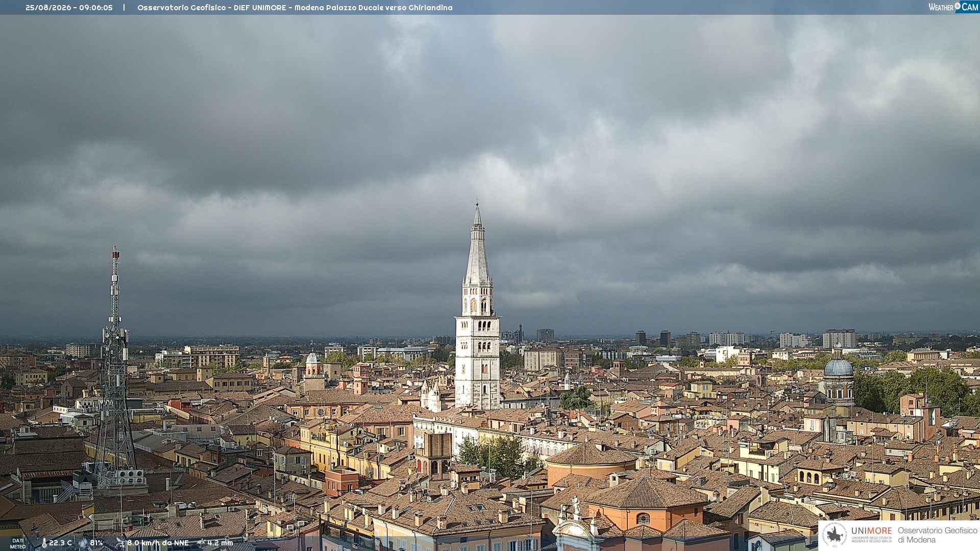Click the blue-grey church dome
The image size is (980, 551).
[x=839, y=367]
